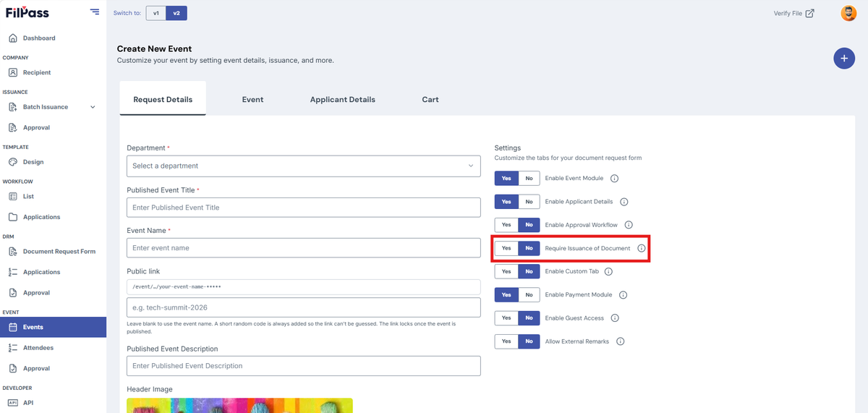Switch to the Event tab
Viewport: 868px width, 413px height.
(x=252, y=99)
